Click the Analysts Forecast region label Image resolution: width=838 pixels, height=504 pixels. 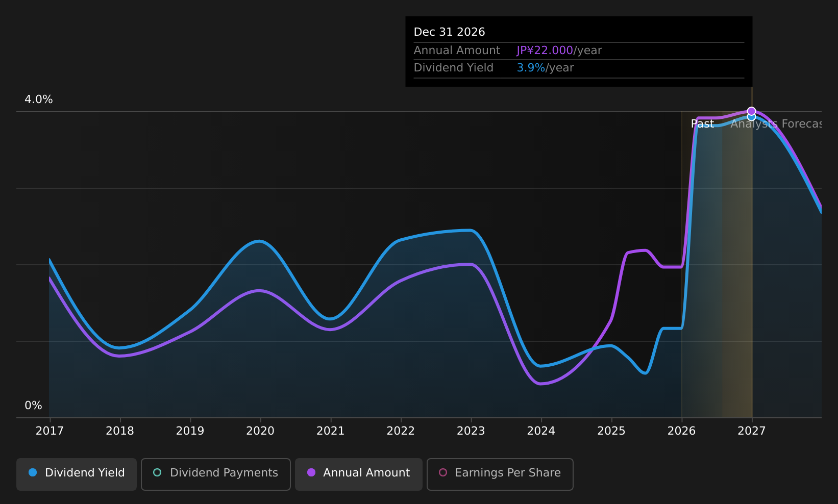(x=776, y=124)
